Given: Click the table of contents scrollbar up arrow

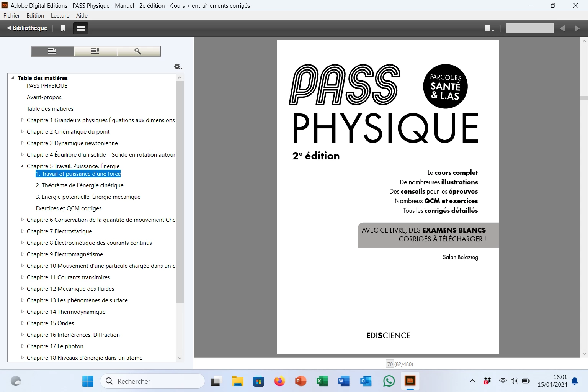Looking at the screenshot, I should click(180, 77).
